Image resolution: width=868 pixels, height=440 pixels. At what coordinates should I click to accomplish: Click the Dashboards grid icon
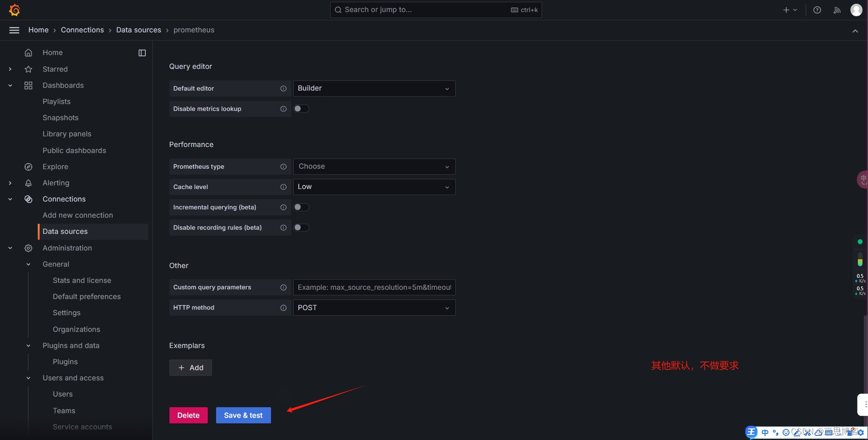pos(28,86)
